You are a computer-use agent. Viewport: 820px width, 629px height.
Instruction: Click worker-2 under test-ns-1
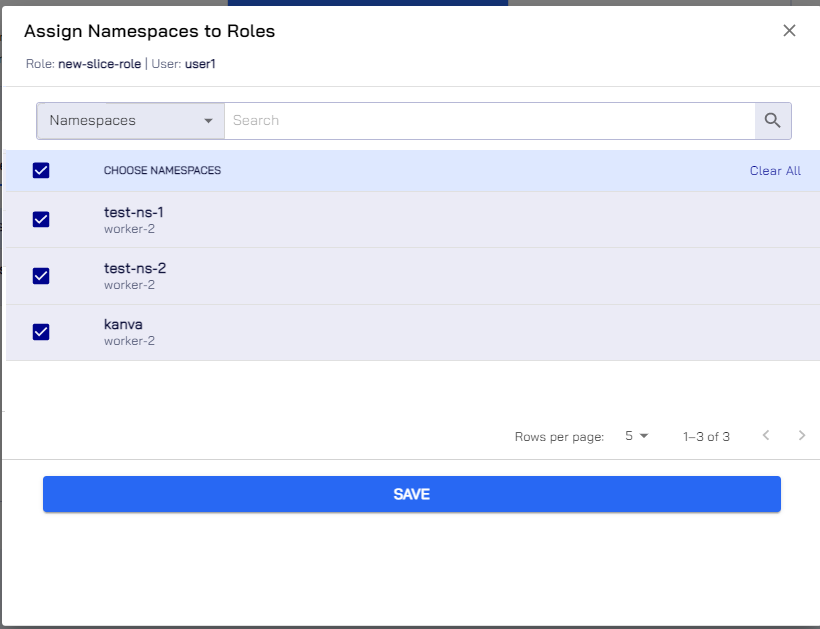129,229
